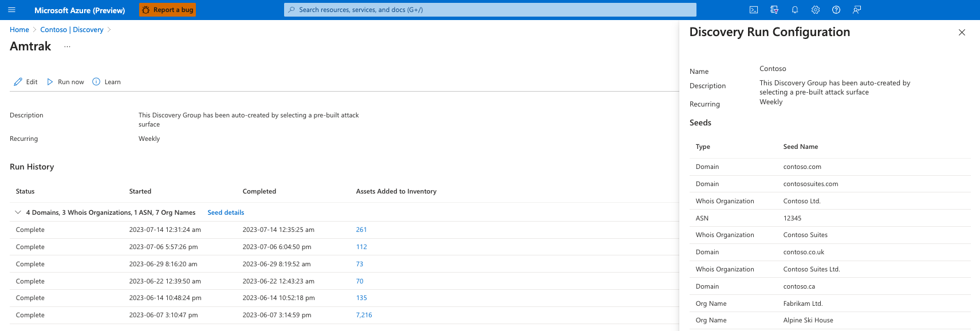Open Cloud Shell icon in top bar
This screenshot has height=331, width=980.
coord(754,10)
